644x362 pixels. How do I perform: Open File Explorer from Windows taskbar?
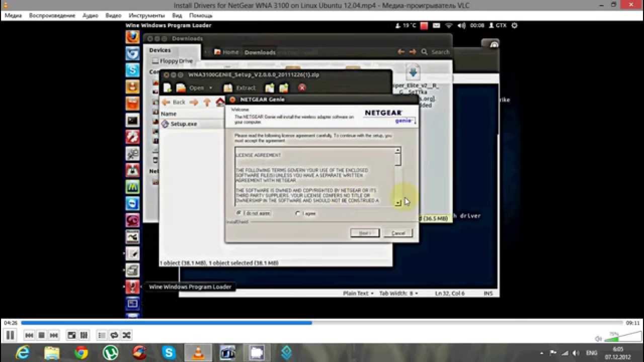click(x=52, y=353)
